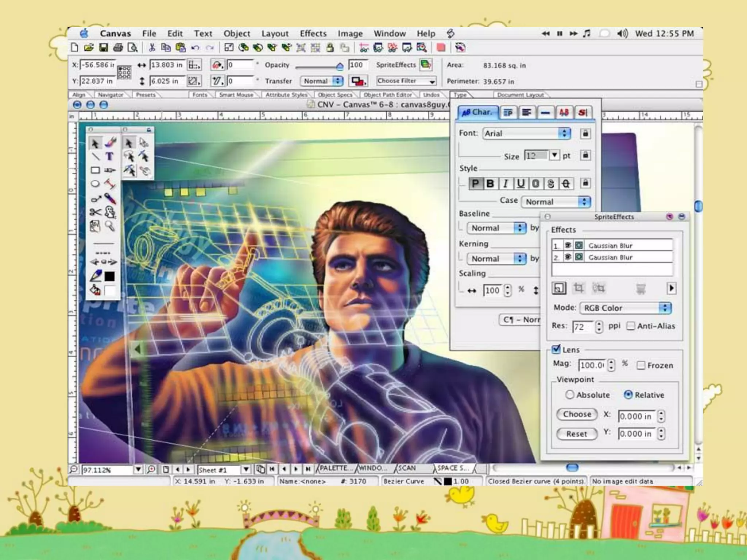Click the Underline style button
Screen dimensions: 747x560
click(x=520, y=183)
